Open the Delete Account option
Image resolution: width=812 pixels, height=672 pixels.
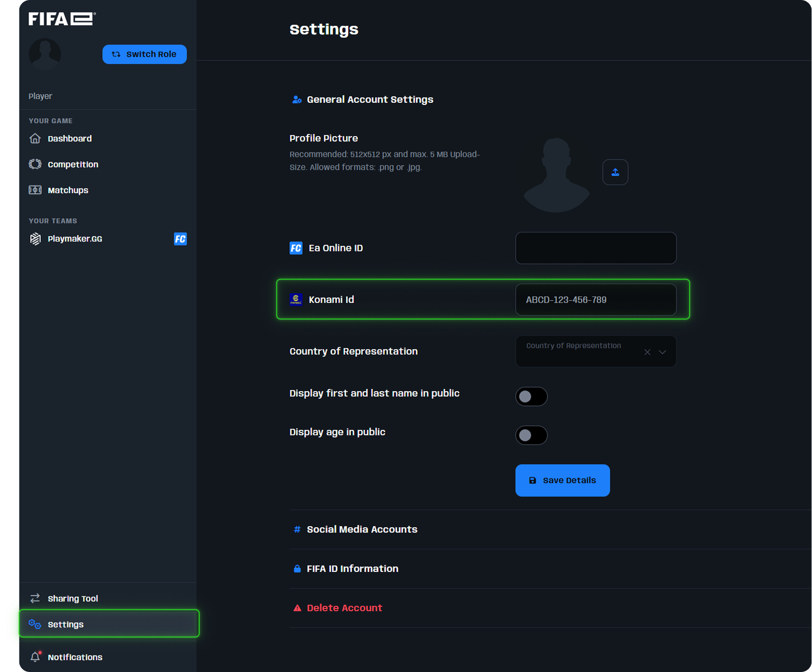pyautogui.click(x=344, y=607)
